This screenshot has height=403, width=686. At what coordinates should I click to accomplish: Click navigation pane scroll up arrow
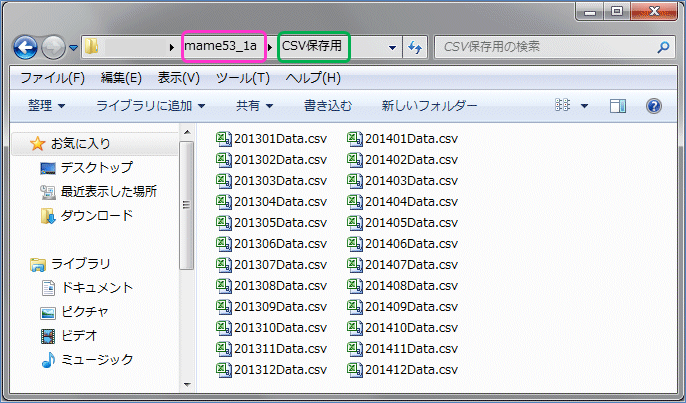tap(187, 133)
